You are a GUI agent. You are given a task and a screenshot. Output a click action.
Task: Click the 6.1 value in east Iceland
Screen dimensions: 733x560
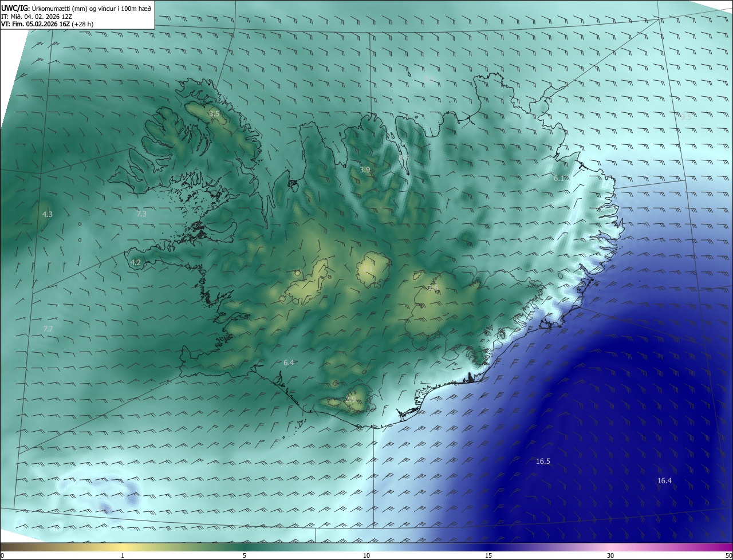(559, 178)
